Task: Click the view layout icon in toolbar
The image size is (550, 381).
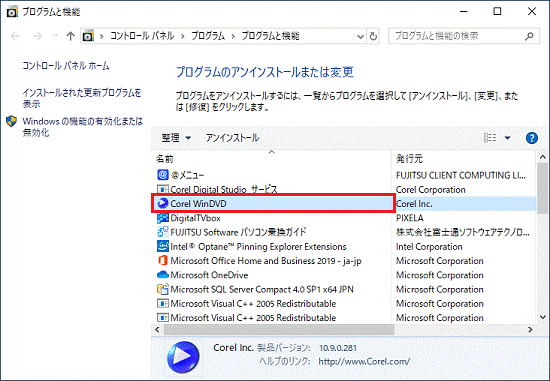Action: [x=490, y=138]
